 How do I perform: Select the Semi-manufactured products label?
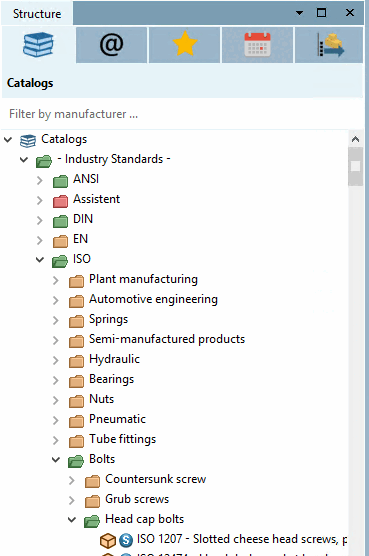(x=167, y=339)
